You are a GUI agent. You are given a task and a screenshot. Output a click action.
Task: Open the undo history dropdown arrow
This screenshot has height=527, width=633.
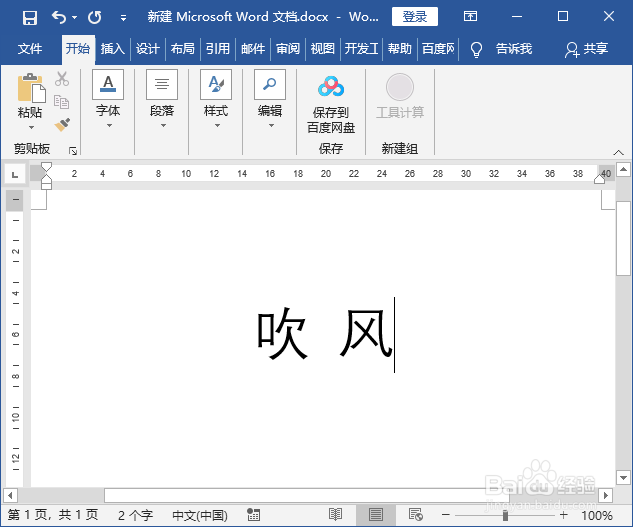[74, 17]
